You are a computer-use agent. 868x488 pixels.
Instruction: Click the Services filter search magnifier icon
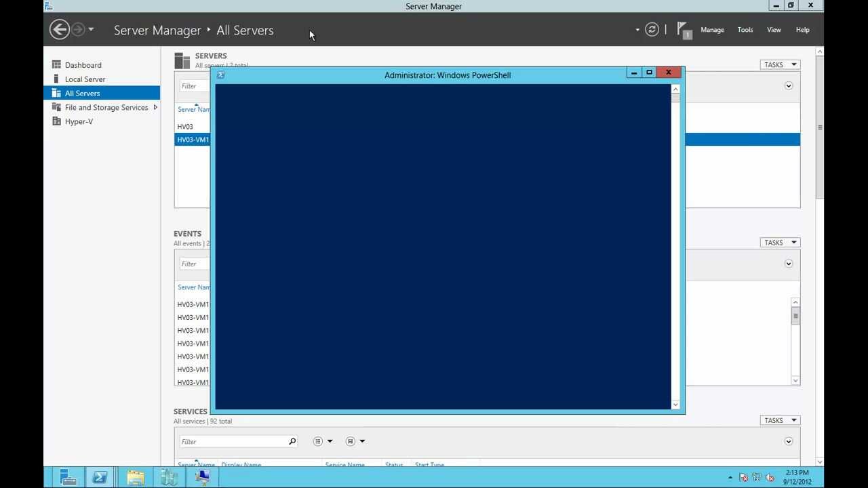point(292,441)
